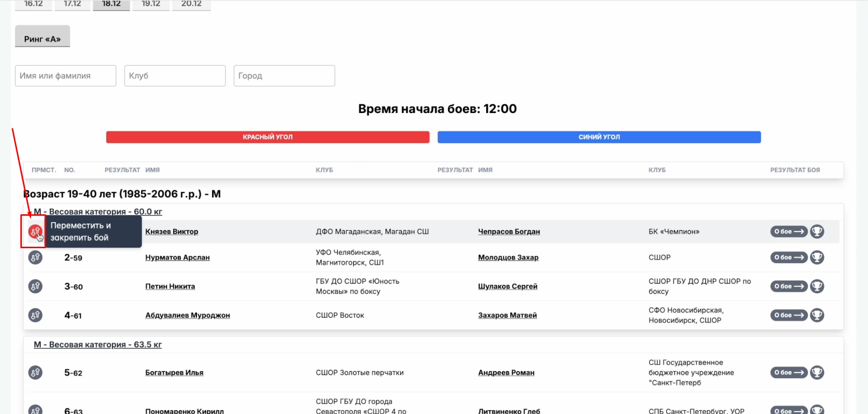
Task: Open 'О бое' for Абдувалиев Муроджон fight
Action: pyautogui.click(x=789, y=315)
